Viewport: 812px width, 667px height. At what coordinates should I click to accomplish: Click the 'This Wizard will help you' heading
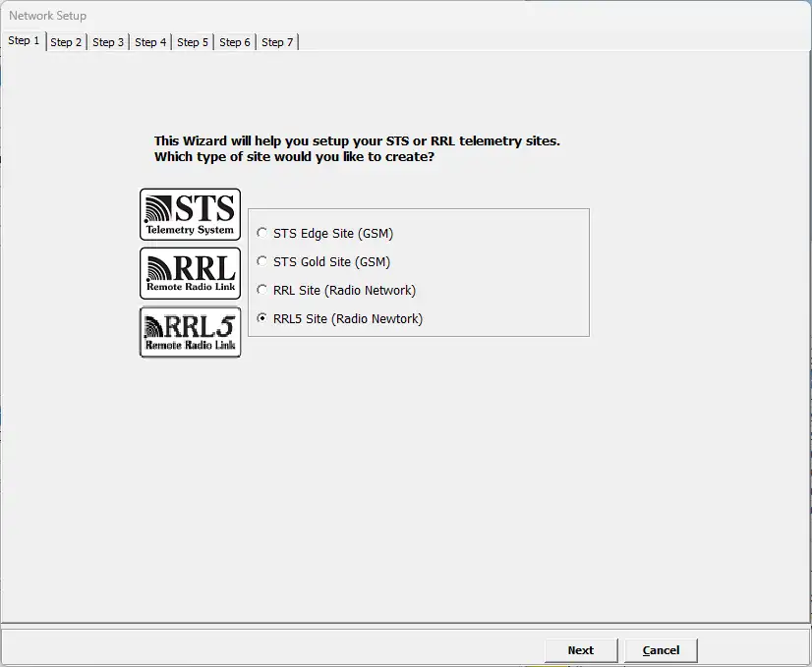(357, 141)
